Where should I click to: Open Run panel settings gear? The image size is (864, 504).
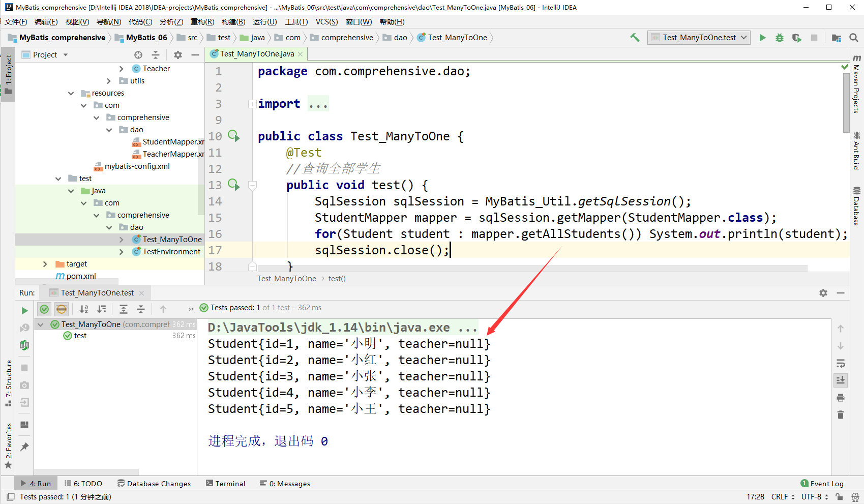click(x=823, y=293)
